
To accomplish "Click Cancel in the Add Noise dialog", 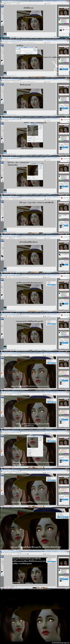I will point(41,439).
